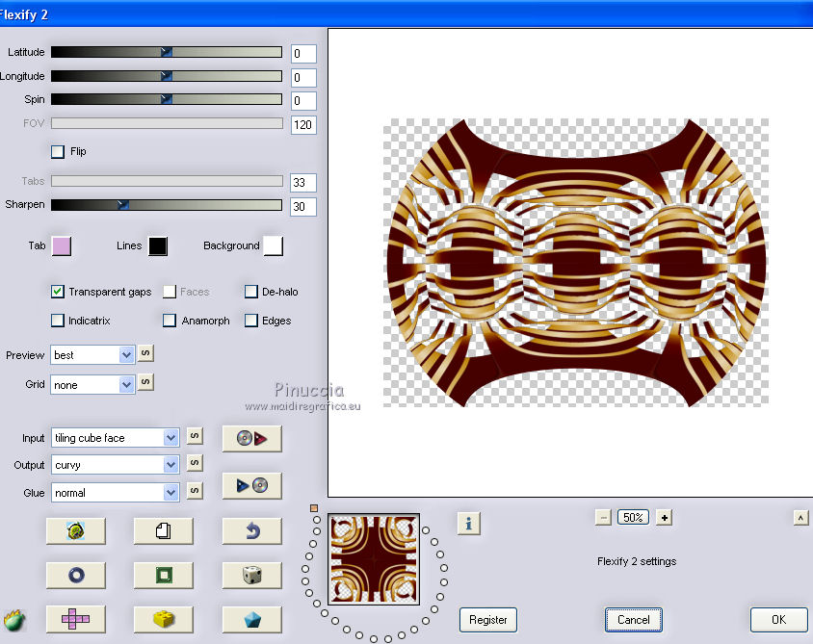
Task: Click the Longitude slider track
Action: point(167,76)
